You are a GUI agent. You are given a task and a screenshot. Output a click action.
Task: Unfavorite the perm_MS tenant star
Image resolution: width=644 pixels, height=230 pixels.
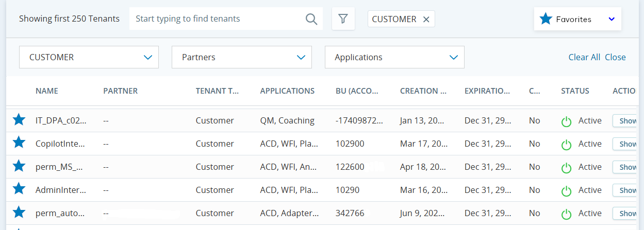click(x=19, y=166)
